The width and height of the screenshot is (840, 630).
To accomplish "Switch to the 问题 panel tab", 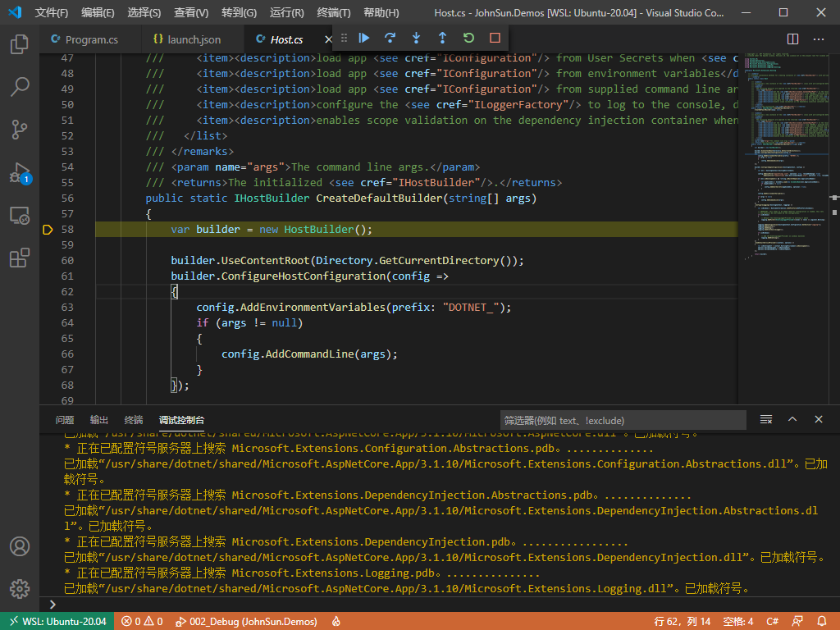I will 64,420.
